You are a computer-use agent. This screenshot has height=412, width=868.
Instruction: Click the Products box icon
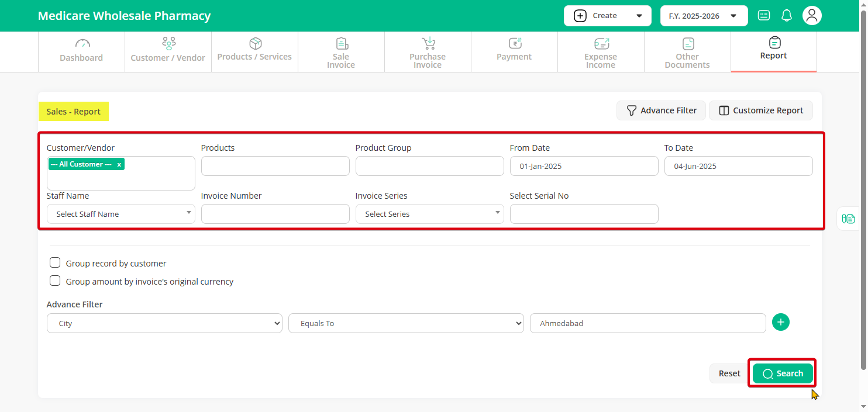[x=255, y=43]
